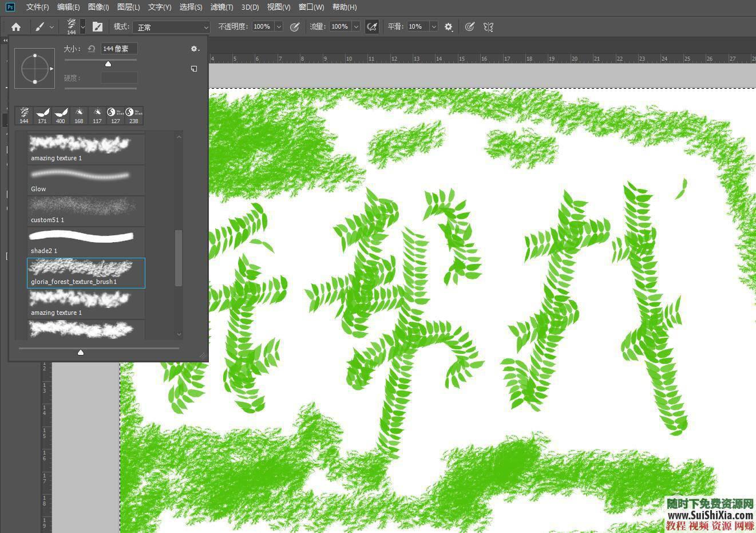Open smoothing options gear icon

[x=448, y=27]
